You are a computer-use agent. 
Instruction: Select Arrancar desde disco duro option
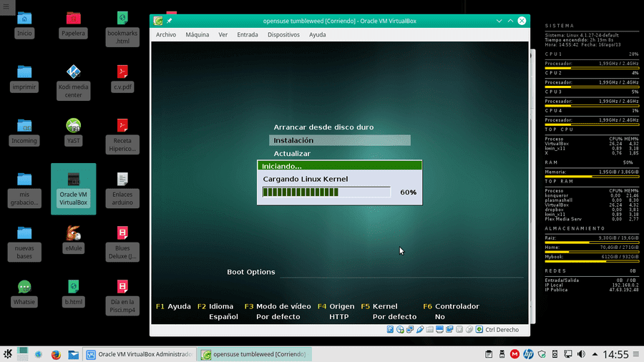click(x=323, y=127)
